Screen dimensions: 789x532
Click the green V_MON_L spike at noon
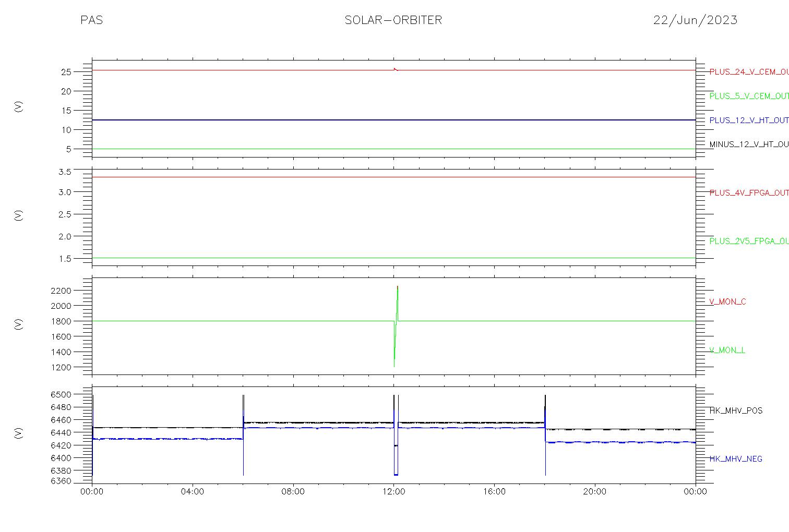tap(396, 326)
